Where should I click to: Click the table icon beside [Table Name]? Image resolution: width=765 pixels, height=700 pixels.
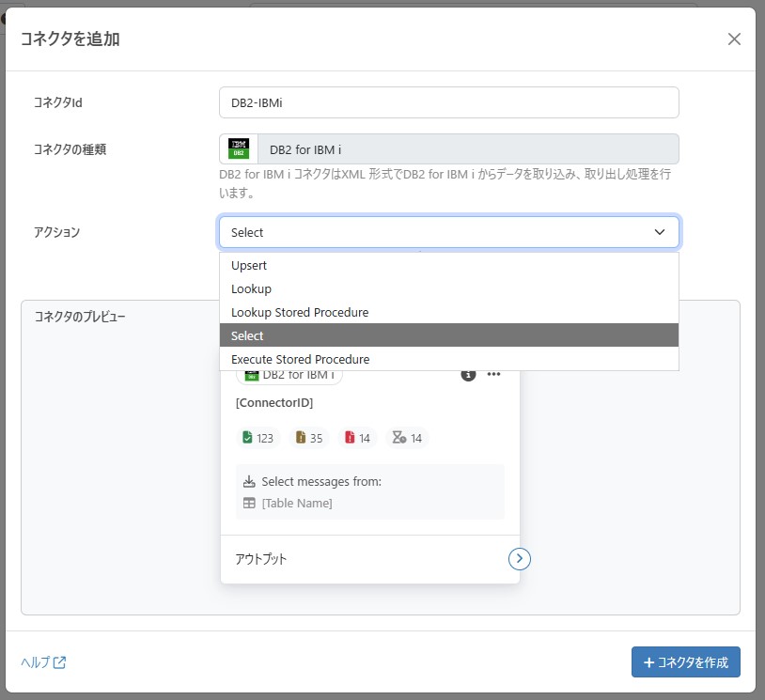pos(249,503)
